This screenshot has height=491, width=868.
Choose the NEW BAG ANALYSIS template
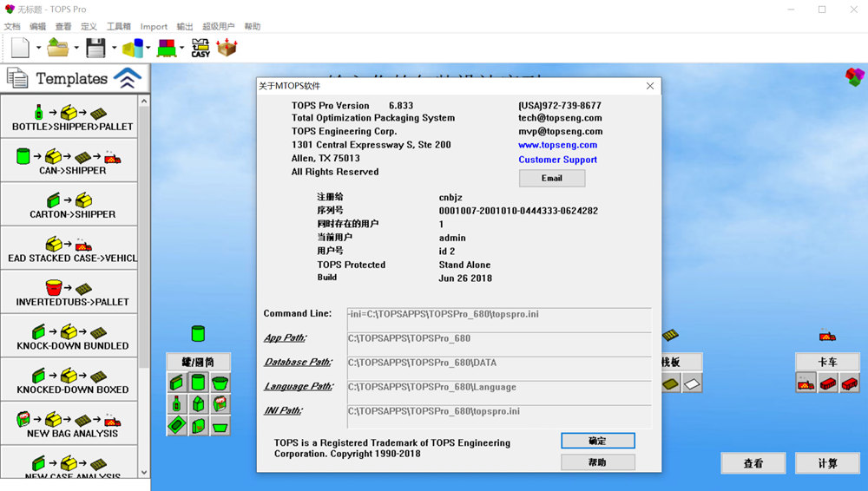[x=69, y=423]
